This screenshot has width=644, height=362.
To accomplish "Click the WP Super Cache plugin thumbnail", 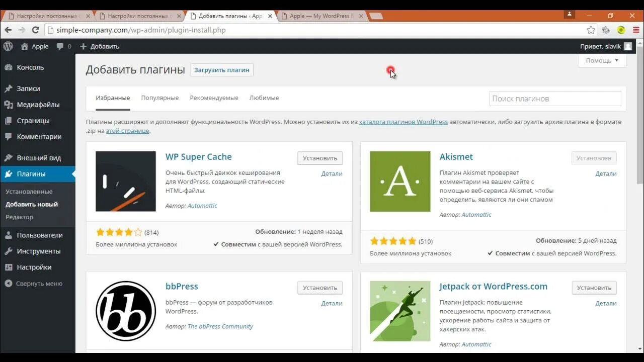I will (x=126, y=182).
